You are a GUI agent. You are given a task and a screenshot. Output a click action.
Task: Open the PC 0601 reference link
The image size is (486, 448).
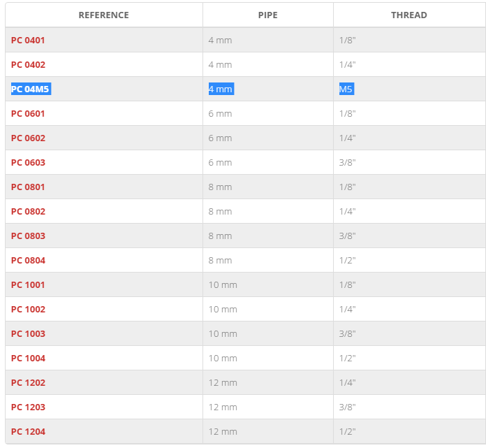(x=28, y=114)
